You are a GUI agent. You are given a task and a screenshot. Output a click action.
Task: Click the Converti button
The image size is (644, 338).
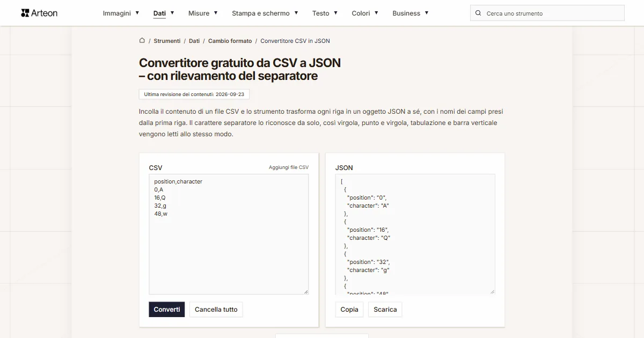pos(167,310)
